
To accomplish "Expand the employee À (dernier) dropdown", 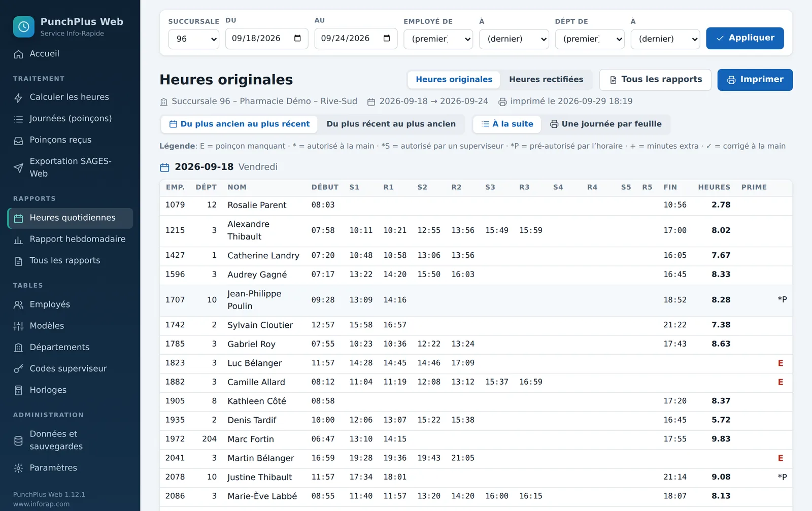I will tap(514, 39).
